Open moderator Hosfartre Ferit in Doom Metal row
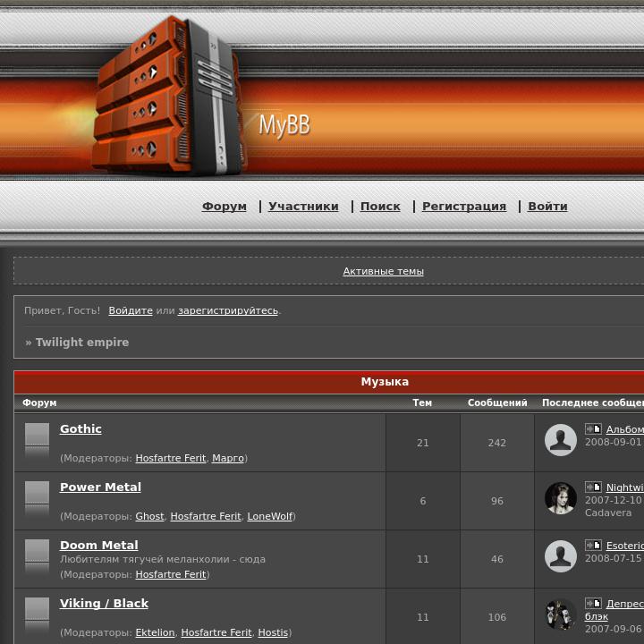This screenshot has width=644, height=644. click(171, 574)
